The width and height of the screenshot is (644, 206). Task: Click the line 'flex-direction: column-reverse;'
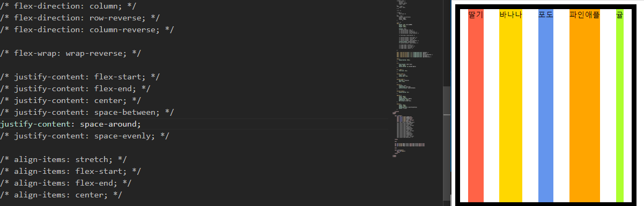87,30
